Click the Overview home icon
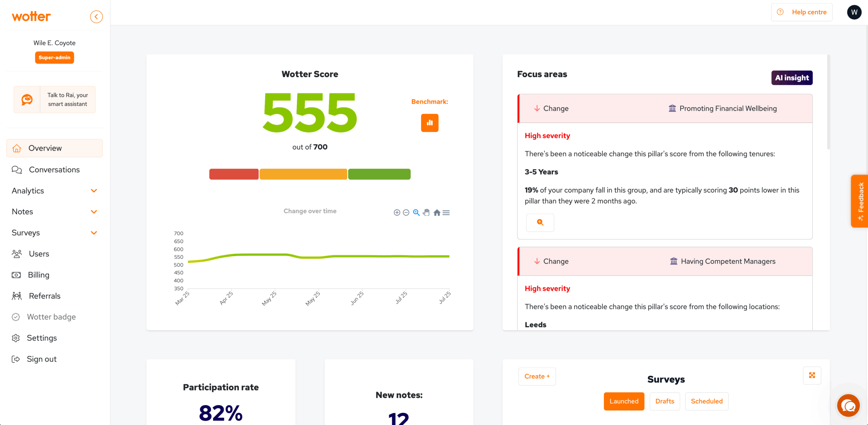The image size is (868, 425). pyautogui.click(x=17, y=148)
